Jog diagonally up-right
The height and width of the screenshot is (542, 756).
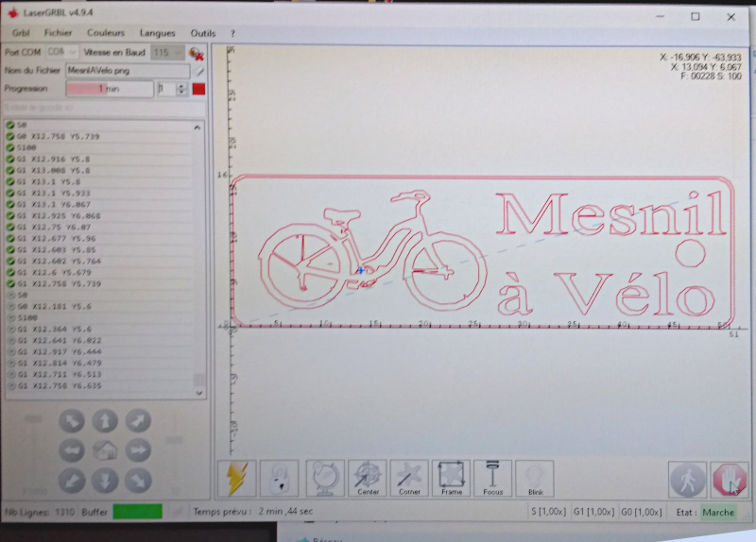(x=138, y=420)
